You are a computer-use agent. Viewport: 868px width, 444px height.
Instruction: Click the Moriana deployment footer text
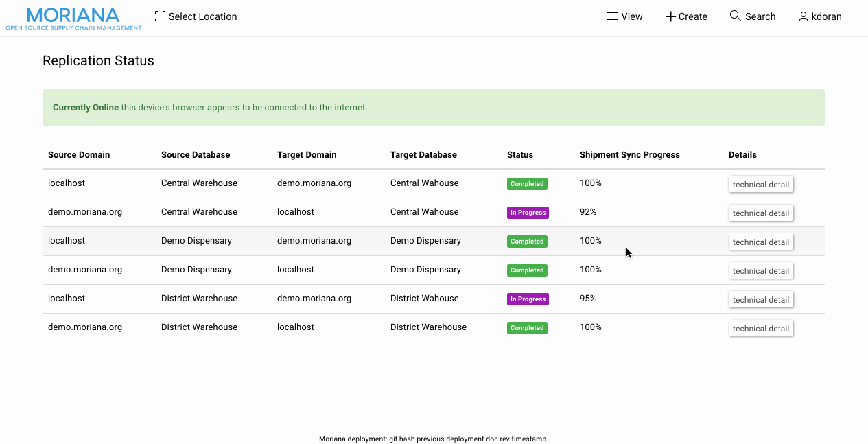[x=432, y=439]
